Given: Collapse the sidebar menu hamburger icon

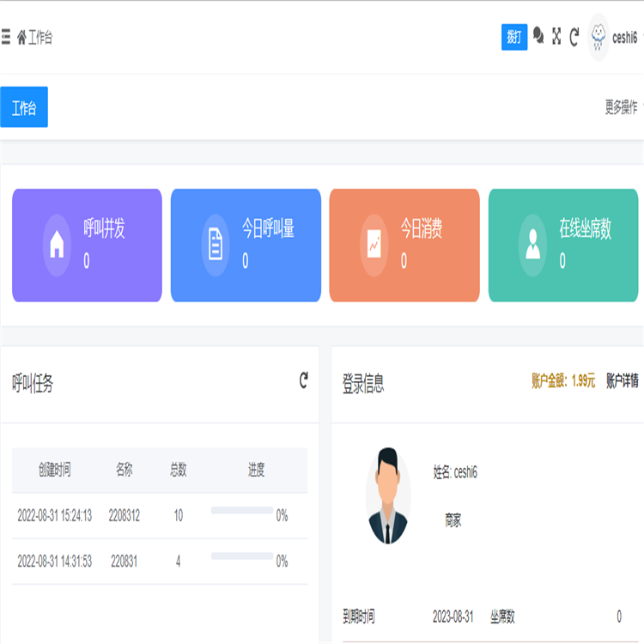Looking at the screenshot, I should click(x=5, y=37).
